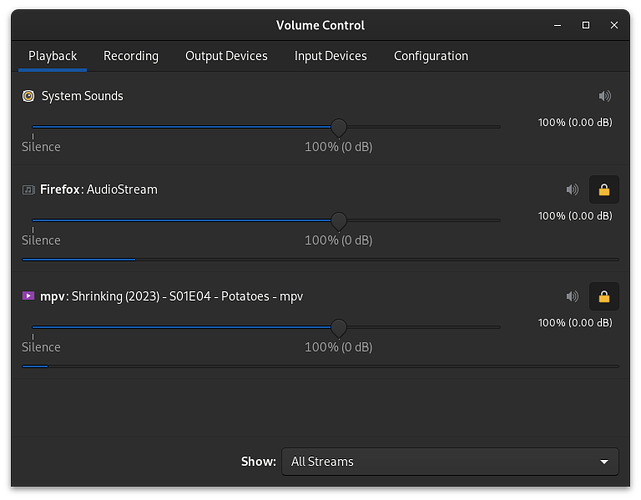
Task: Mute the mpv Shrinking stream
Action: [572, 296]
